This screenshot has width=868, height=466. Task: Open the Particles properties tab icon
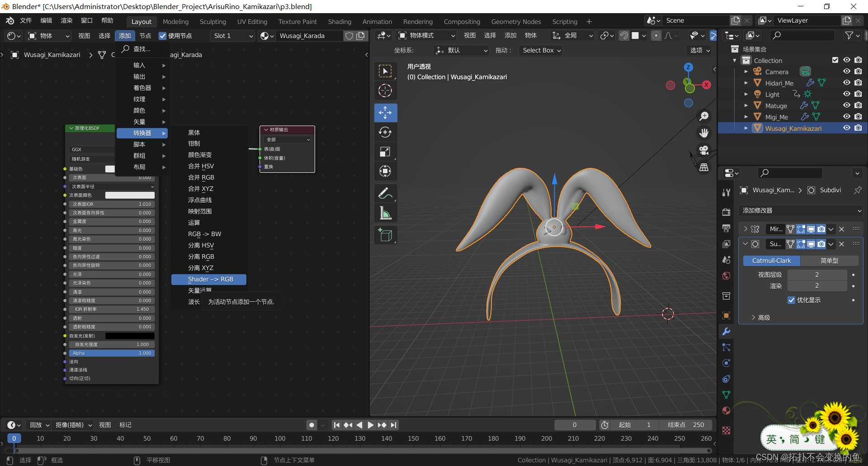(726, 347)
